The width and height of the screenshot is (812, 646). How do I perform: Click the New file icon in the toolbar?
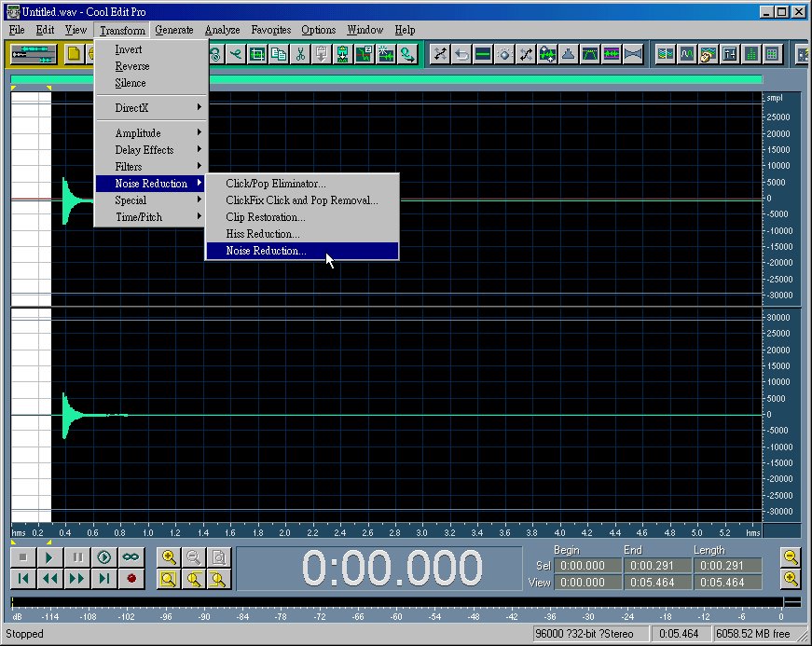74,54
